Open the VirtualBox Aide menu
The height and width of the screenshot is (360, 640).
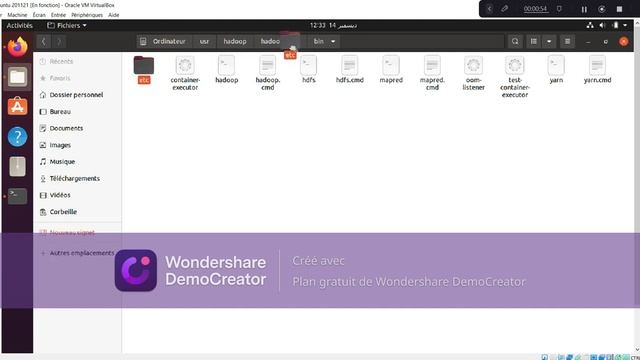(113, 15)
